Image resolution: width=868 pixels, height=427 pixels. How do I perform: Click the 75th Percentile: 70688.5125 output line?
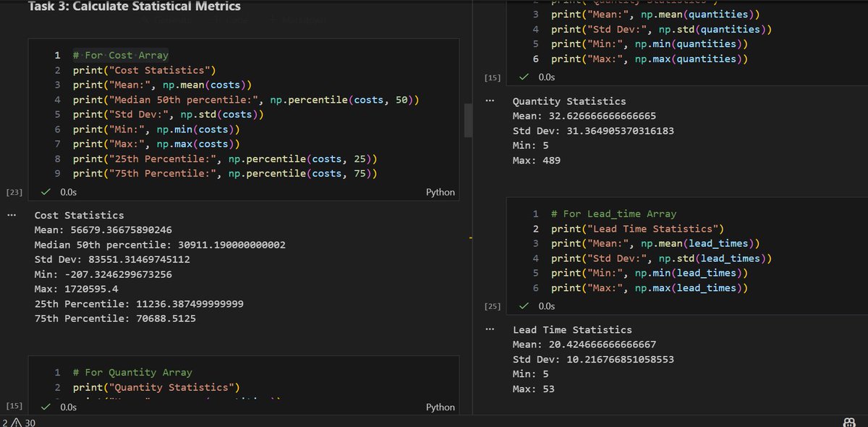pos(115,318)
